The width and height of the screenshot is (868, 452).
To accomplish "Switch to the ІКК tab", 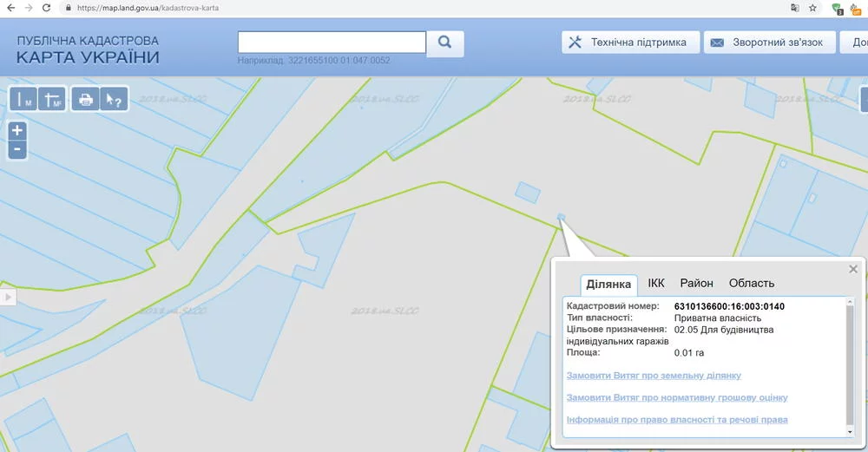I will (x=656, y=284).
